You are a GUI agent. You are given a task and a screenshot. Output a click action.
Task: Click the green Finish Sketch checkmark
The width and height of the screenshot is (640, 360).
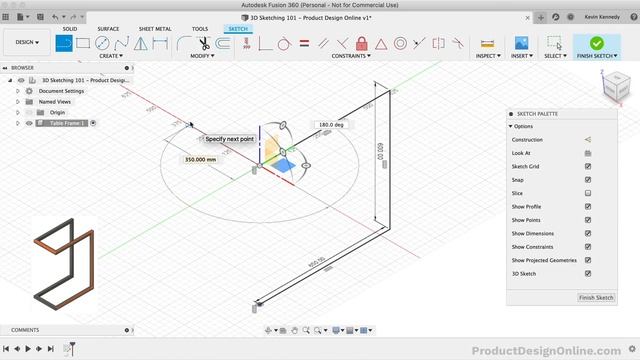(596, 43)
